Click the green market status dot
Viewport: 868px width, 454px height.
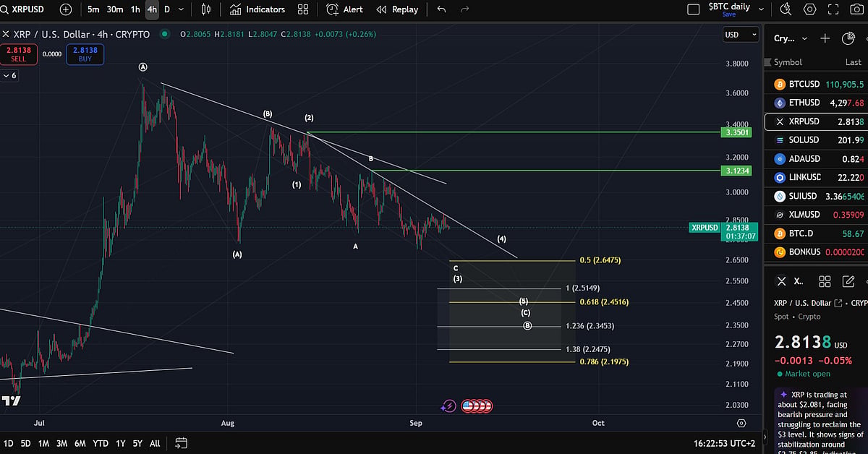pyautogui.click(x=165, y=34)
